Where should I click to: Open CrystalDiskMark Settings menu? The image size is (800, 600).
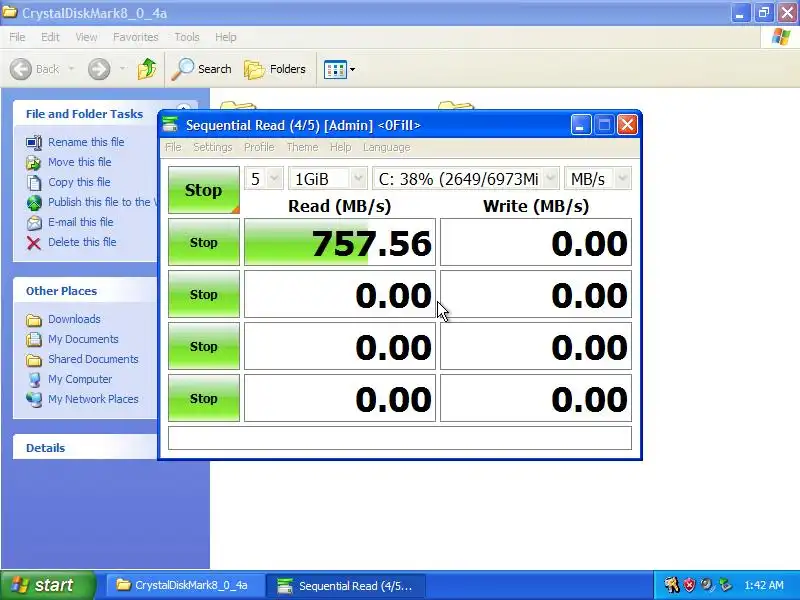click(213, 147)
